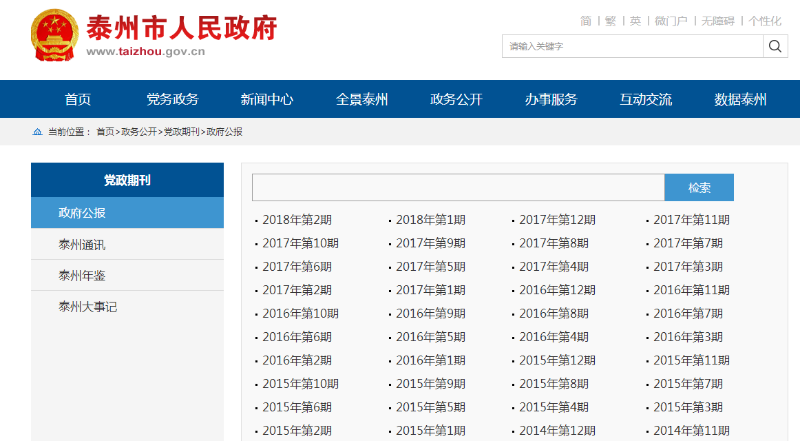This screenshot has height=441, width=800.
Task: Select 政府公报 in the sidebar
Action: tap(82, 213)
